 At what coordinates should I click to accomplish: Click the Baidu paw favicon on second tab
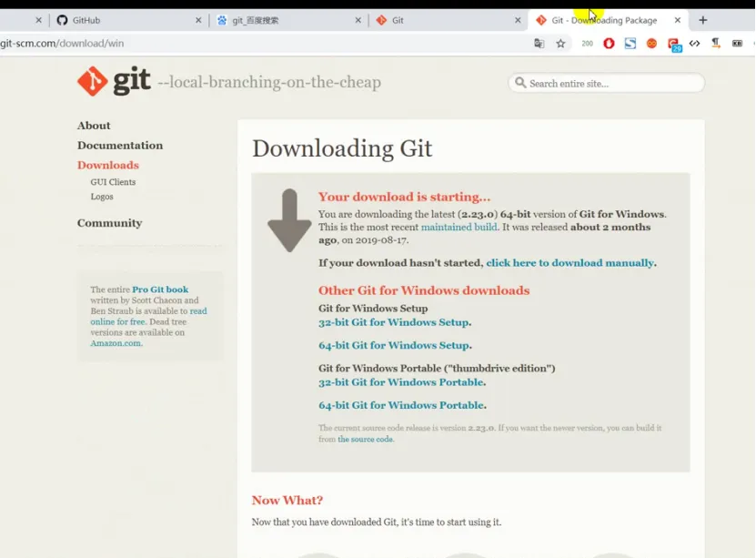click(x=222, y=20)
